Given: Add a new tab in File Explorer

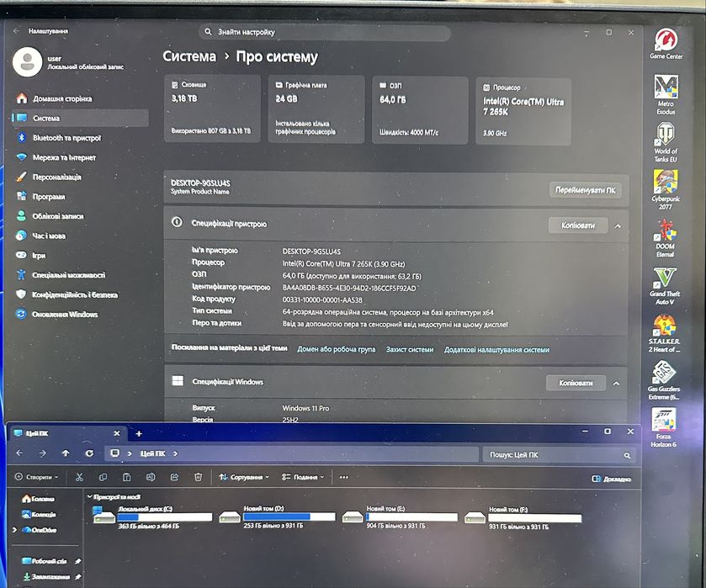Looking at the screenshot, I should (139, 433).
